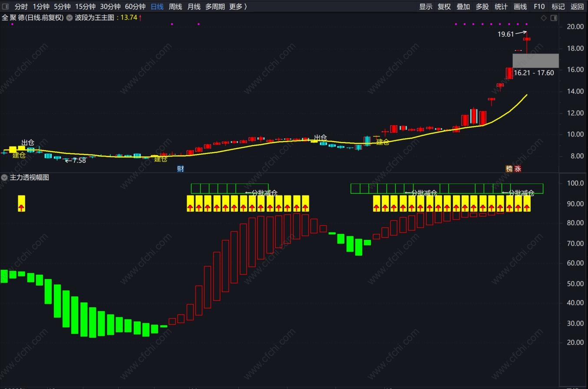Select the 5分钟 period
This screenshot has height=389, width=588.
click(x=62, y=7)
